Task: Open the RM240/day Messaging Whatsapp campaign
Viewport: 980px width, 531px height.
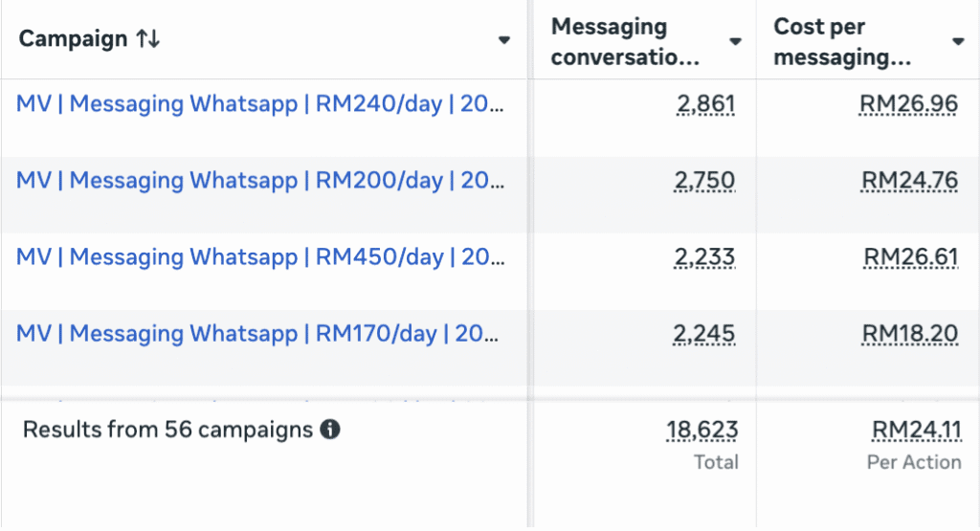Action: (x=259, y=104)
